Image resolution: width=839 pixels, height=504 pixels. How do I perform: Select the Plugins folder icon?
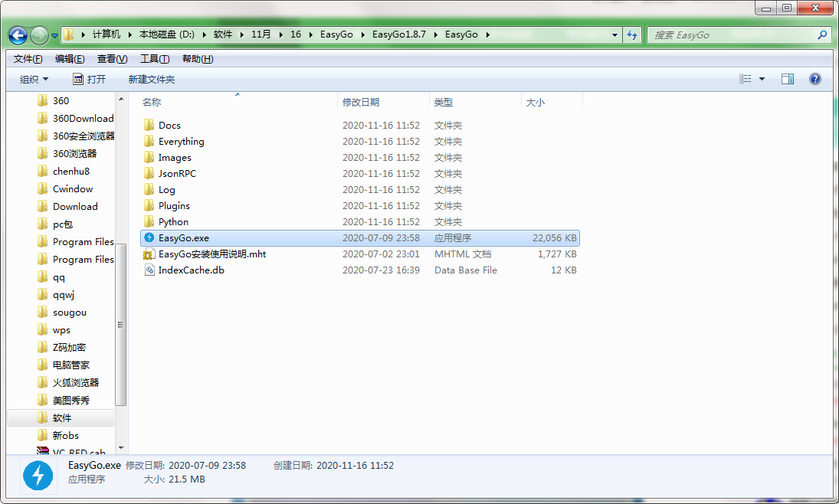pyautogui.click(x=149, y=205)
